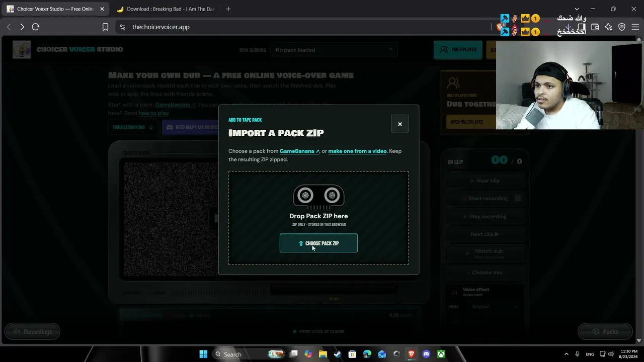This screenshot has height=362, width=644.
Task: Open the Multiplayer button in the page header
Action: click(x=458, y=50)
